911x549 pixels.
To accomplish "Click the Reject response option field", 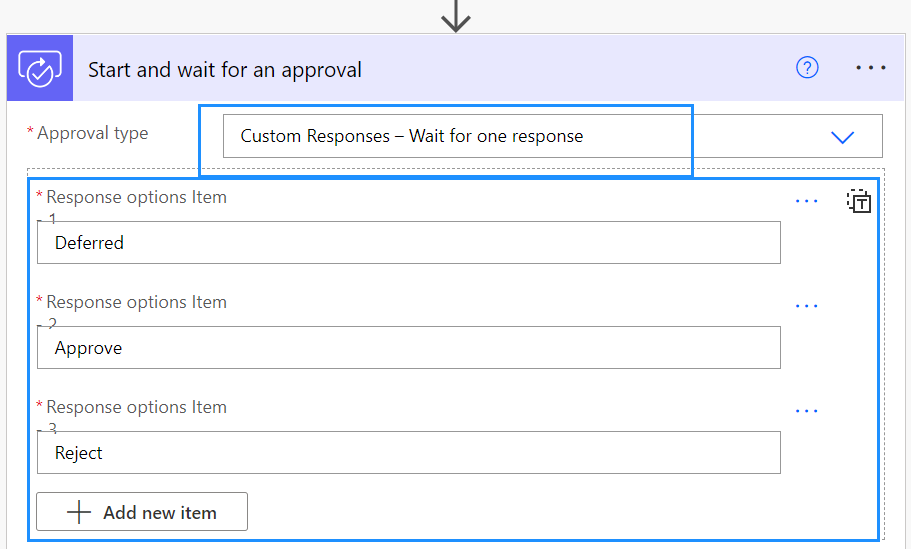I will pos(408,453).
